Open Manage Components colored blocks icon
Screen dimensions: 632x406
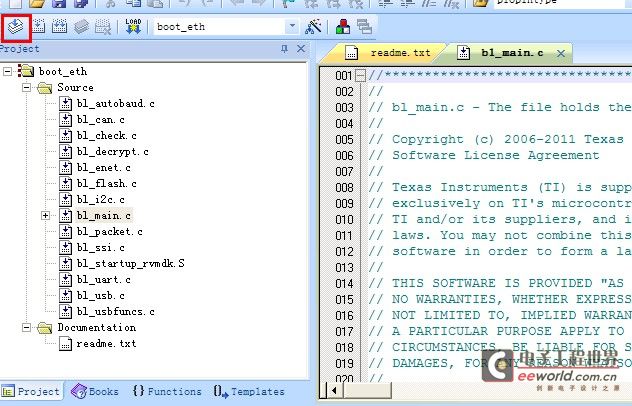pyautogui.click(x=343, y=27)
